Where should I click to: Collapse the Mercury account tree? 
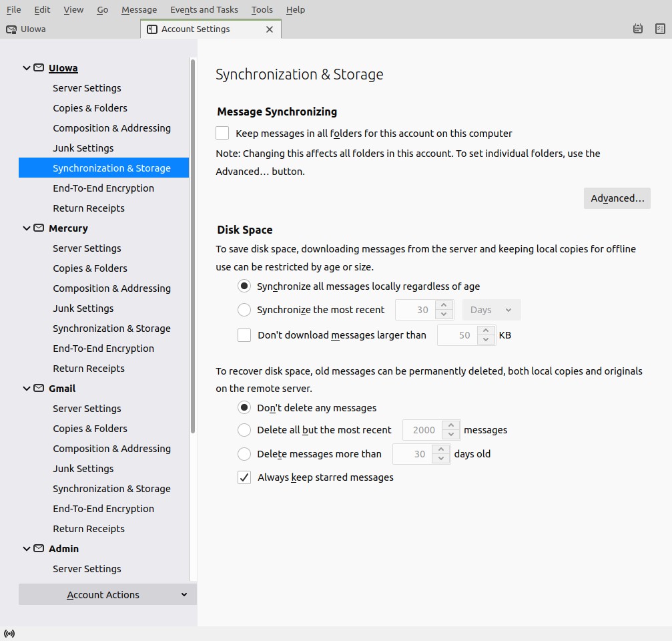coord(27,228)
